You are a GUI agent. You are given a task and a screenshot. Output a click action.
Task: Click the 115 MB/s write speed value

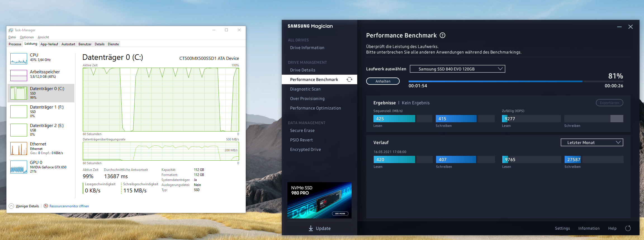click(135, 190)
